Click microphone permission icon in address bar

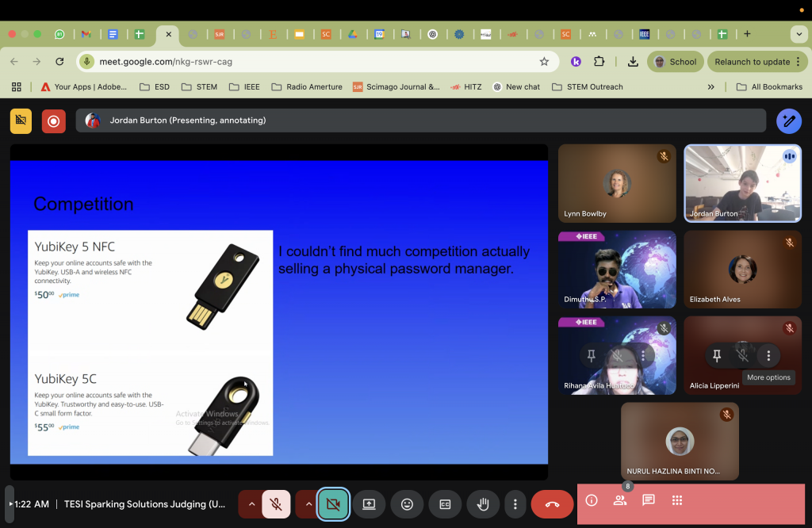tap(87, 62)
